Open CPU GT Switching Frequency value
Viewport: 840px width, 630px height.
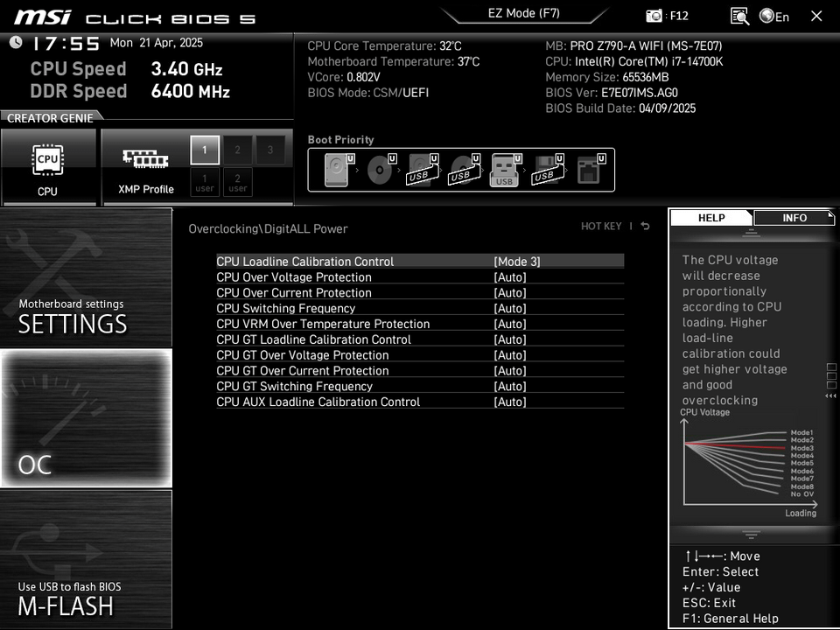pos(510,386)
